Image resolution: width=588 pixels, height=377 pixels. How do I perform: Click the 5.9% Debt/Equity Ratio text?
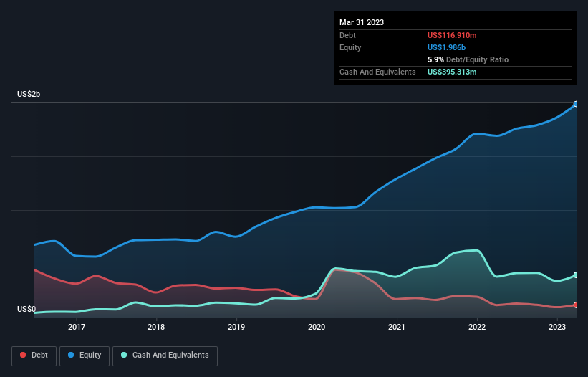tap(468, 59)
